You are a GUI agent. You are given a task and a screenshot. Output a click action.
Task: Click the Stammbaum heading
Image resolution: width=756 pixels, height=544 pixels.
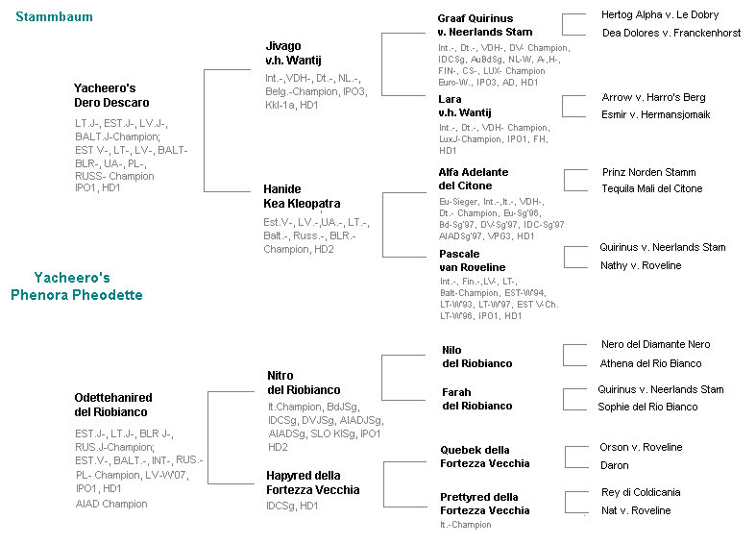point(54,17)
